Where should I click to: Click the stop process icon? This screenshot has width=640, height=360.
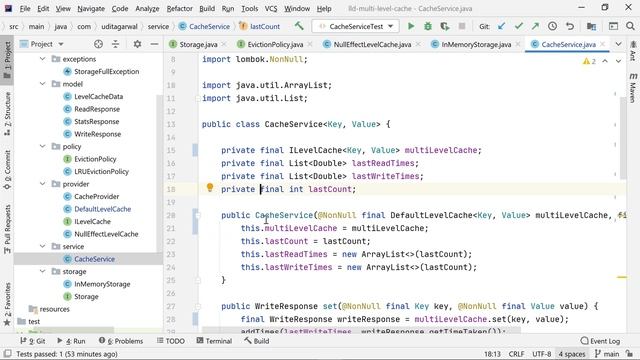462,26
